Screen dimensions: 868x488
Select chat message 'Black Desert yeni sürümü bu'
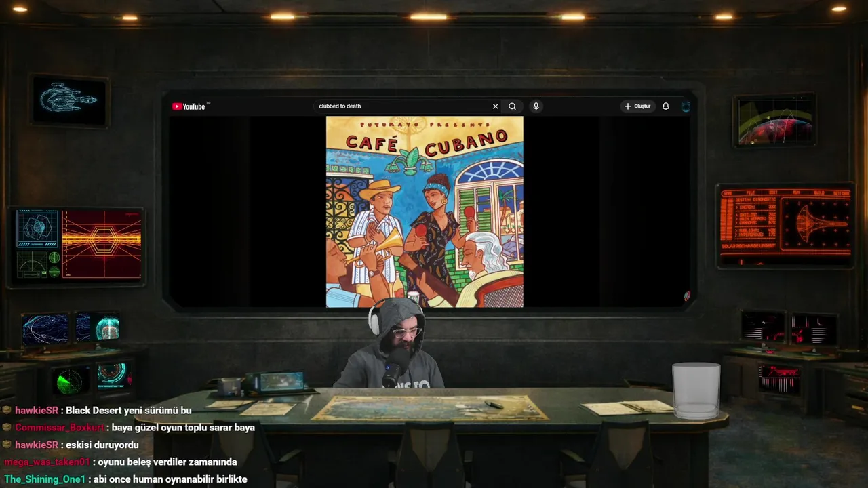point(129,411)
